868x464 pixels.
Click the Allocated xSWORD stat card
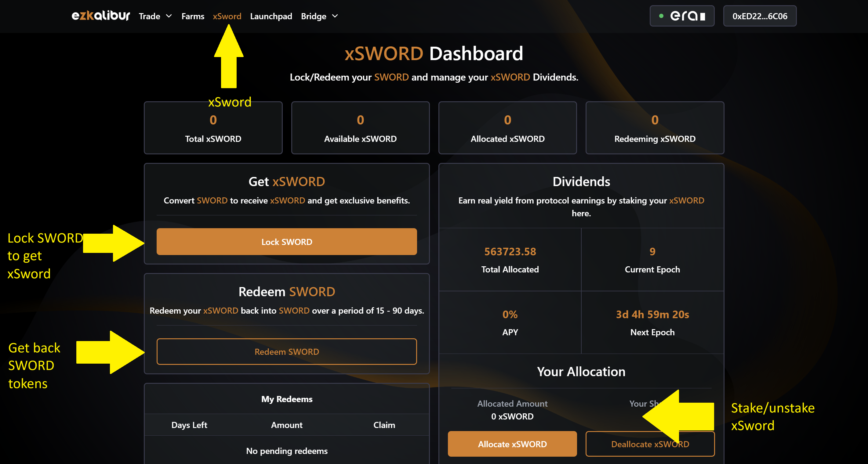coord(507,128)
